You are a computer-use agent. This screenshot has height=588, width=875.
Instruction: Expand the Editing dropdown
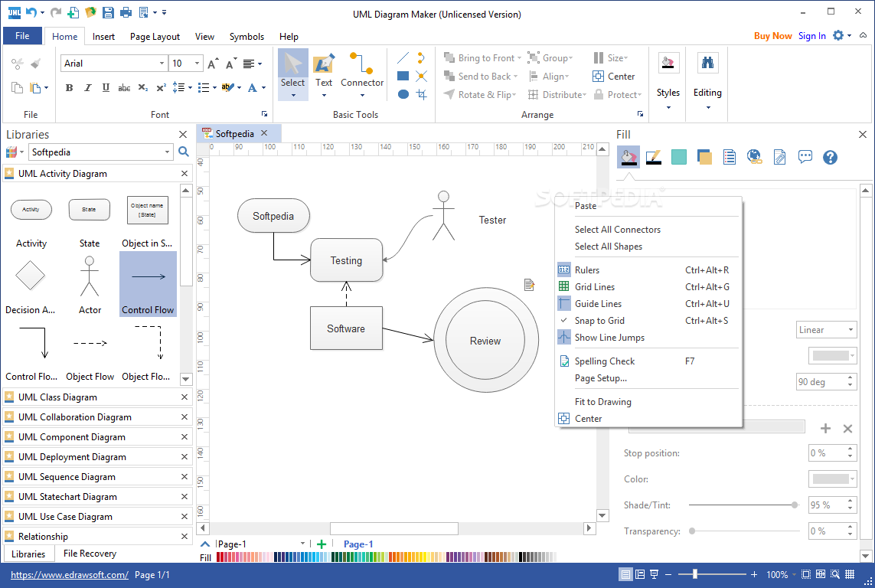point(707,107)
